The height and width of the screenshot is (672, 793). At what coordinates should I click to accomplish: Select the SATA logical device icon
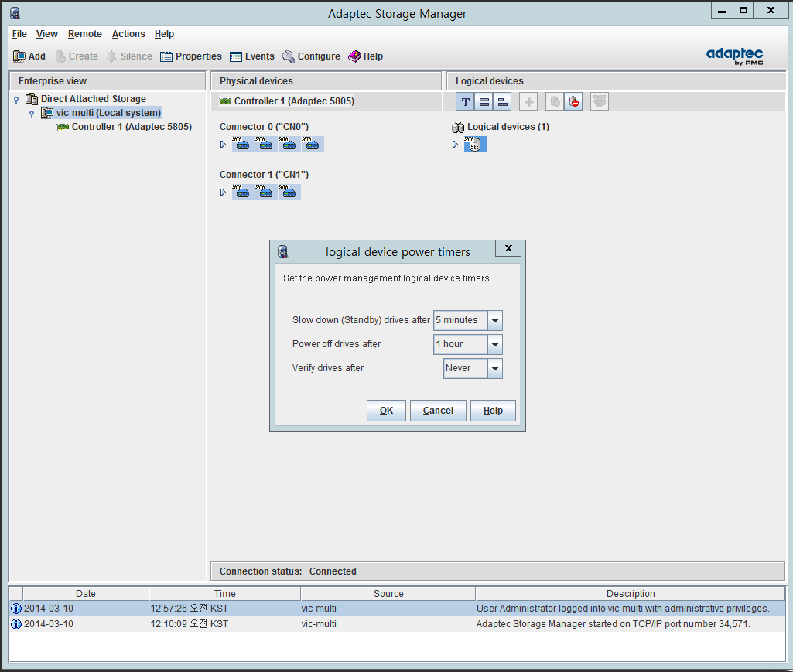(475, 144)
